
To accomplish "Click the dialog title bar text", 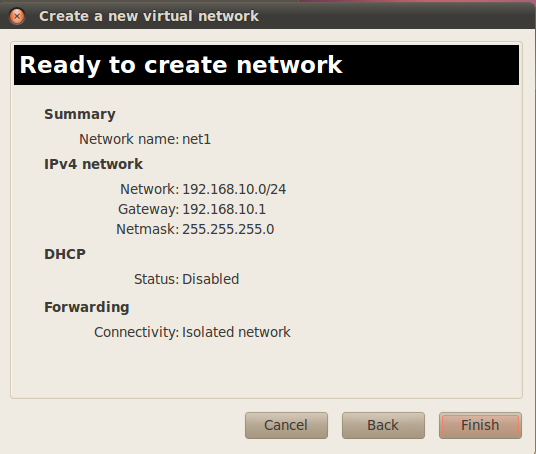I will [149, 16].
